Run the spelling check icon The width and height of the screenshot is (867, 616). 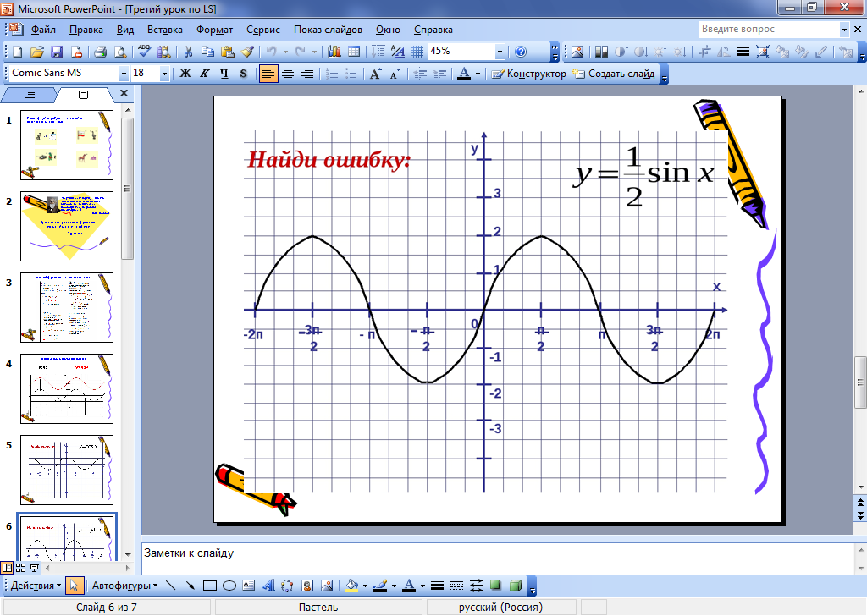[144, 52]
